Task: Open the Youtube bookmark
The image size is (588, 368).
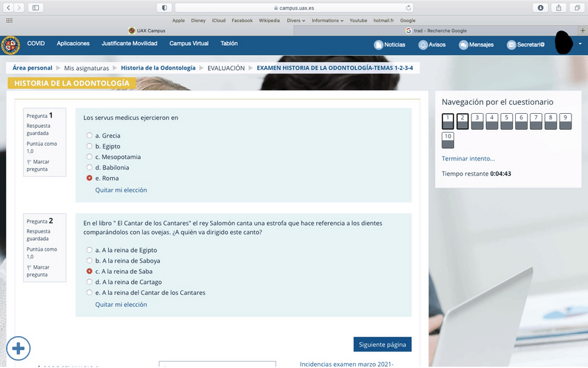Action: coord(358,20)
